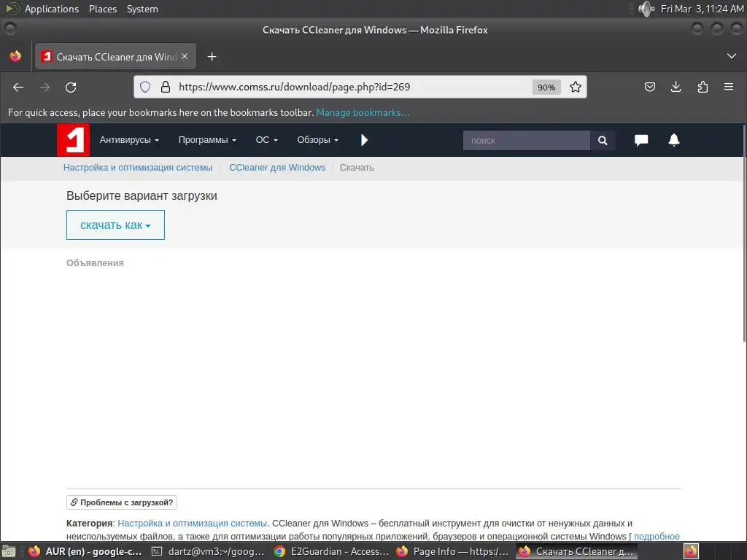The image size is (747, 560).
Task: Click the address bar URL
Action: (x=295, y=87)
